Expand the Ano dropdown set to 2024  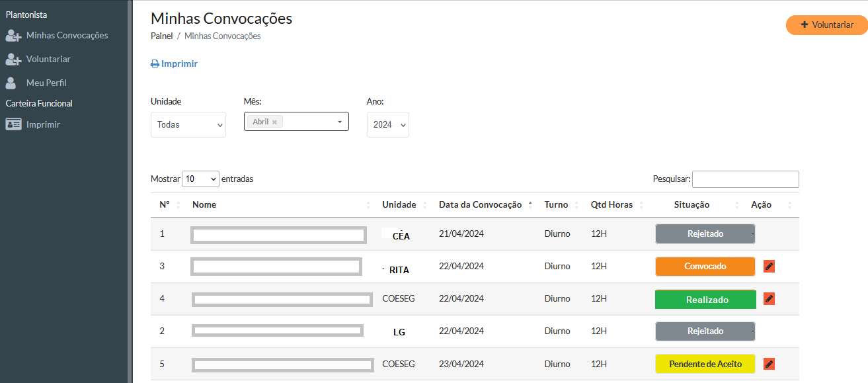pyautogui.click(x=387, y=124)
